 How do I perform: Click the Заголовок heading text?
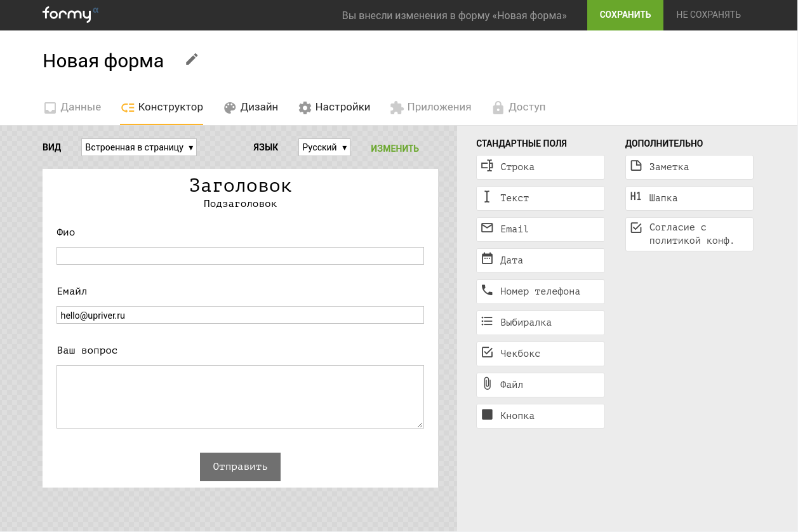[x=241, y=185]
